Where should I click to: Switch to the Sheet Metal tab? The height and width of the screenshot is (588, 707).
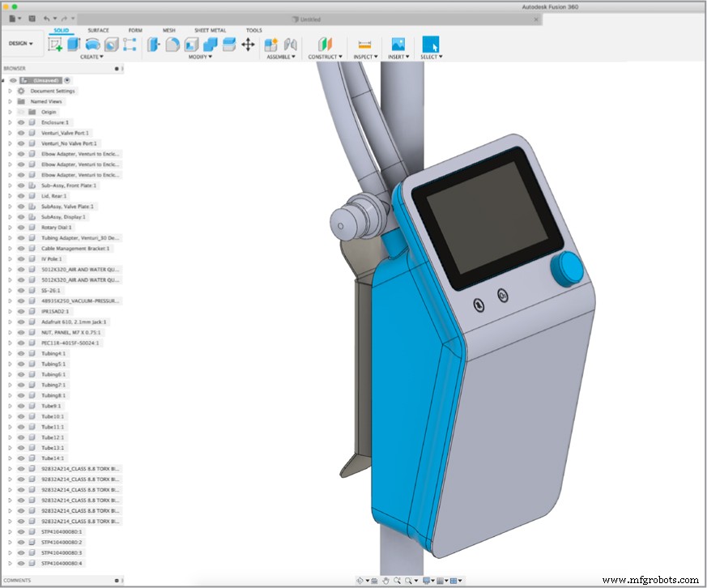coord(210,30)
